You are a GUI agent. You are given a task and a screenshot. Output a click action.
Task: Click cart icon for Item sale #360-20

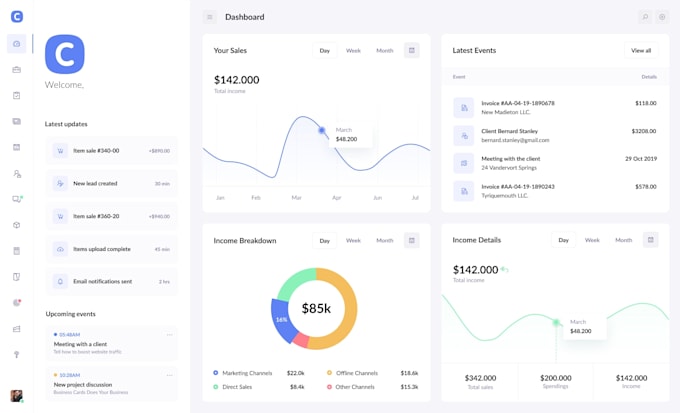60,216
